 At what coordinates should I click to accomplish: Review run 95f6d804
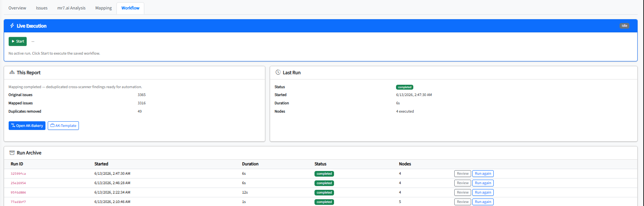tap(463, 192)
